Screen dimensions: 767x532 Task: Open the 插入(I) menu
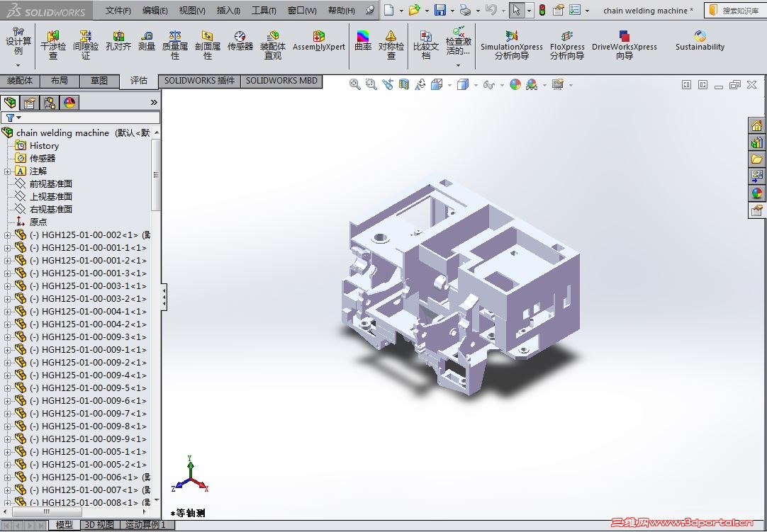coord(228,10)
